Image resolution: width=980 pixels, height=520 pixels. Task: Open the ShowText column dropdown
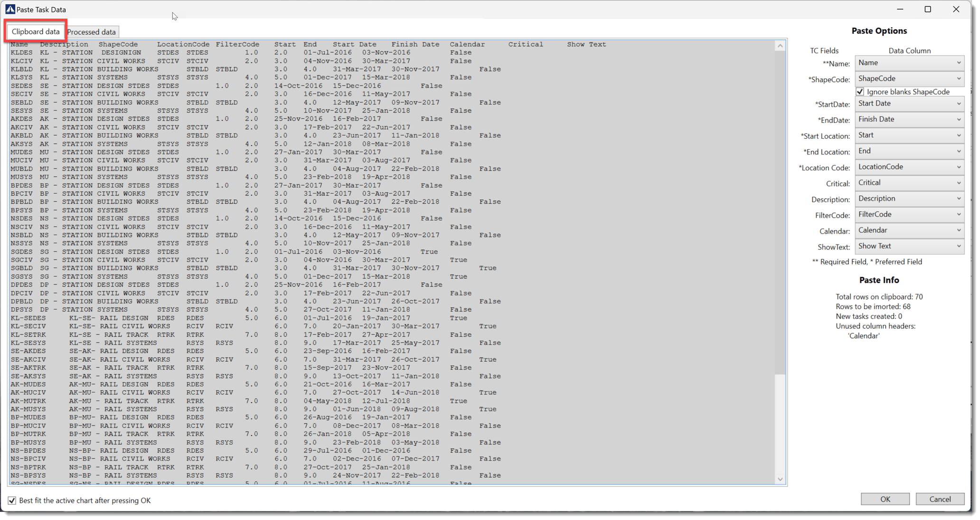909,246
